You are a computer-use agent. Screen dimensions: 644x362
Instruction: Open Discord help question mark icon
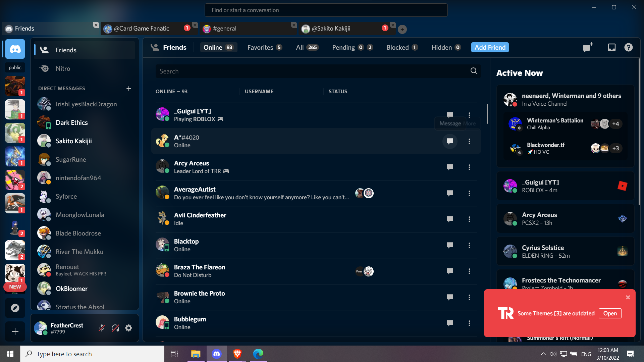point(629,47)
